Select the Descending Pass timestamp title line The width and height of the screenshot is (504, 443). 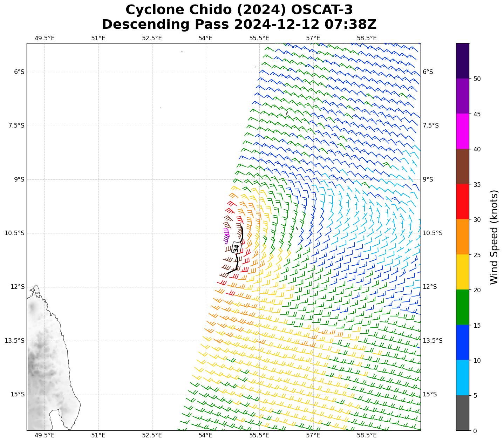click(239, 25)
